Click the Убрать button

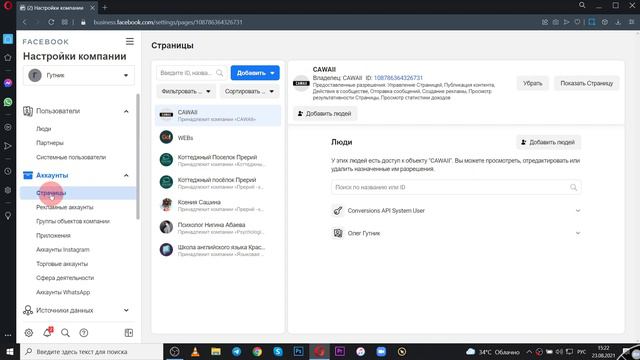point(533,83)
